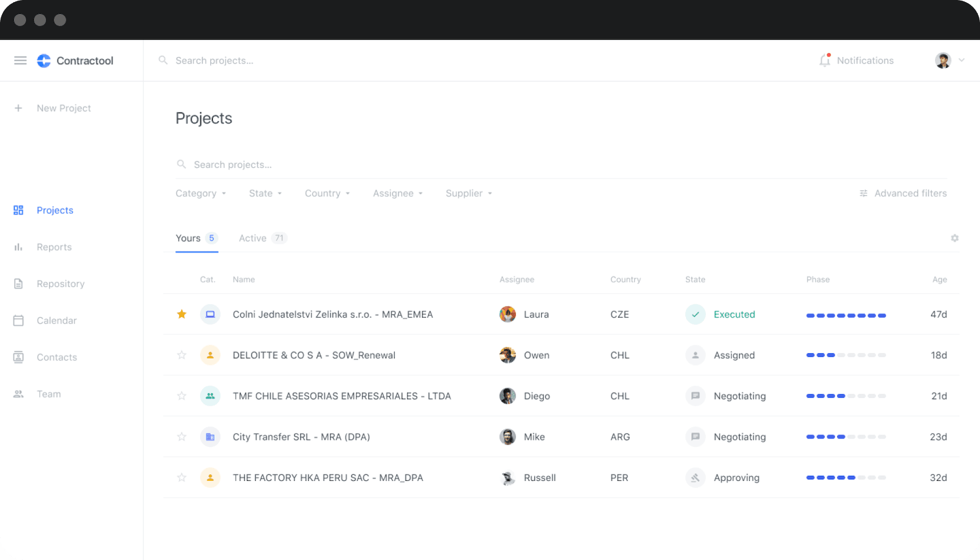Open the Country filter dropdown
The width and height of the screenshot is (980, 560).
point(328,193)
